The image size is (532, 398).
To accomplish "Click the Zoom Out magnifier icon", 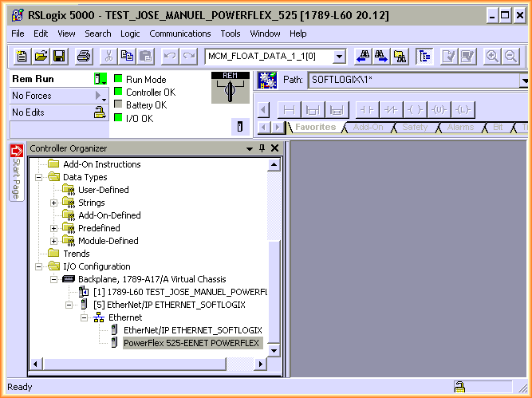I will 510,56.
